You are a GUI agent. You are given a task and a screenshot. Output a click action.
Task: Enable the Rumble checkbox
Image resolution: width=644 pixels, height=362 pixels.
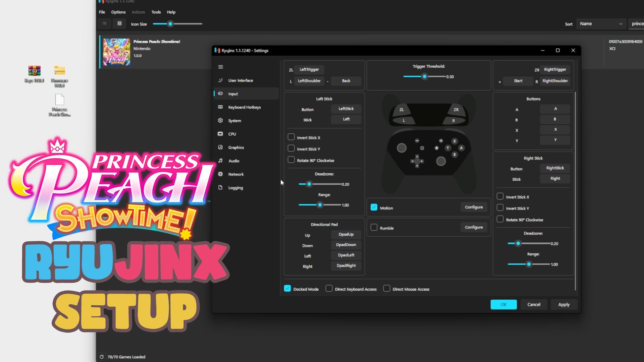point(374,228)
